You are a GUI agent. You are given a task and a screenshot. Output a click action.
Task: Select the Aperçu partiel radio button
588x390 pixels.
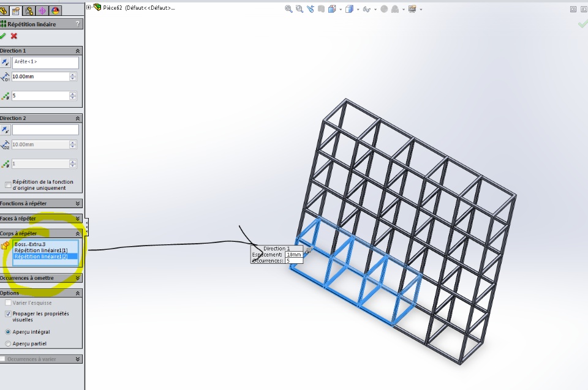pyautogui.click(x=8, y=343)
